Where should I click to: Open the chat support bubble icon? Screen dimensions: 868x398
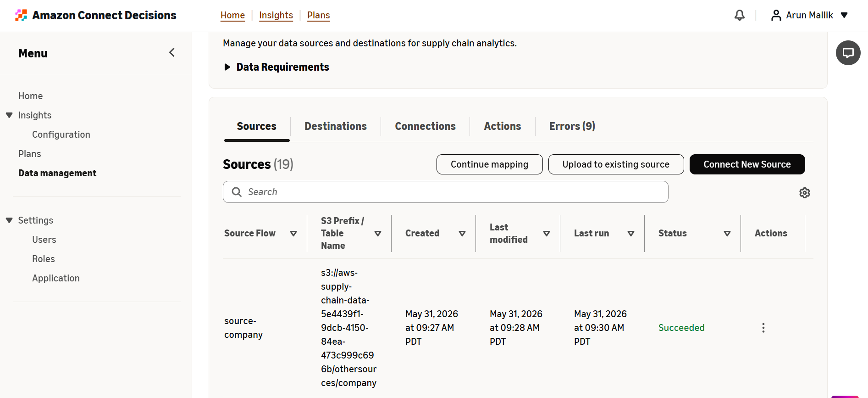[848, 53]
